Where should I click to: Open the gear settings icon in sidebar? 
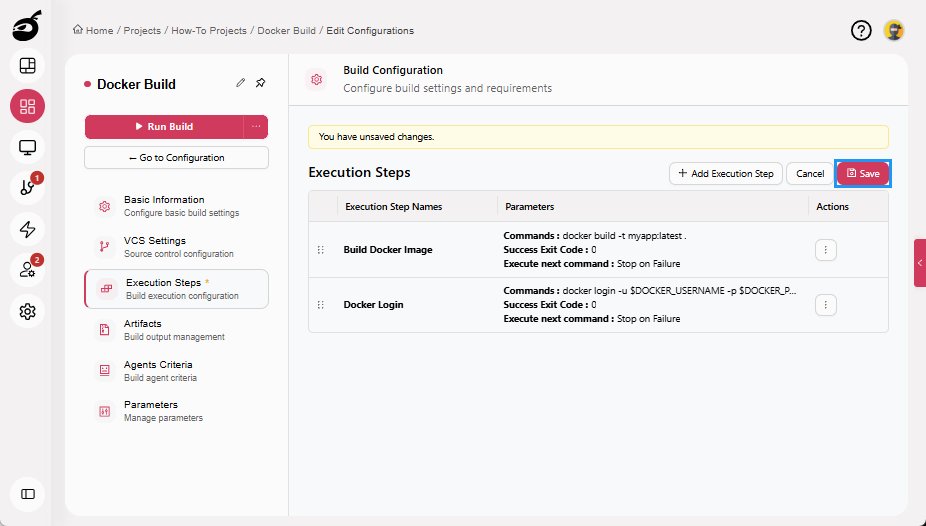(27, 311)
